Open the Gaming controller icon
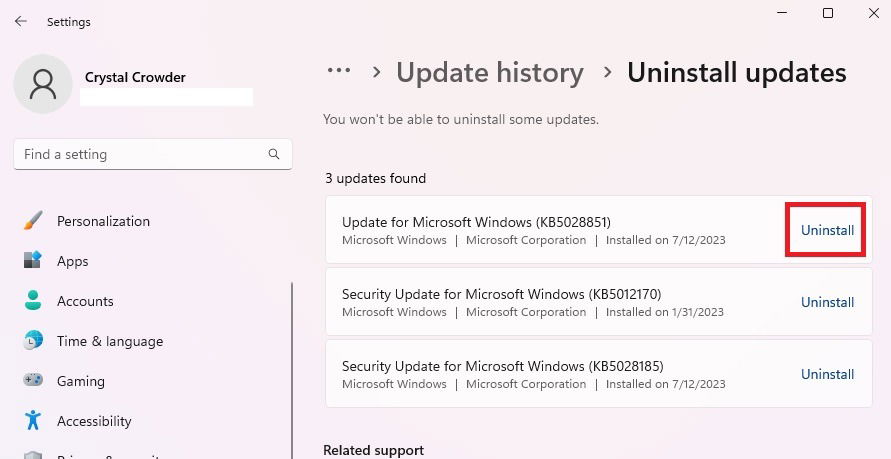Viewport: 891px width, 459px height. point(33,380)
